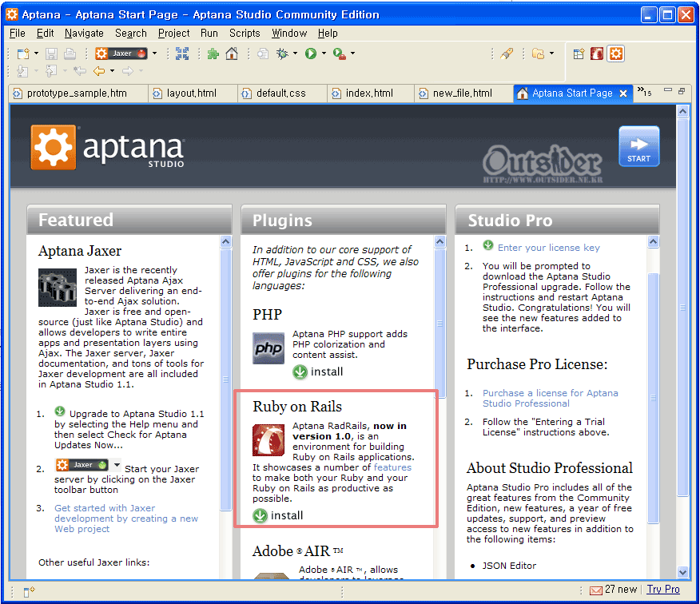The height and width of the screenshot is (604, 700).
Task: Open the Navigate menu
Action: tap(84, 33)
